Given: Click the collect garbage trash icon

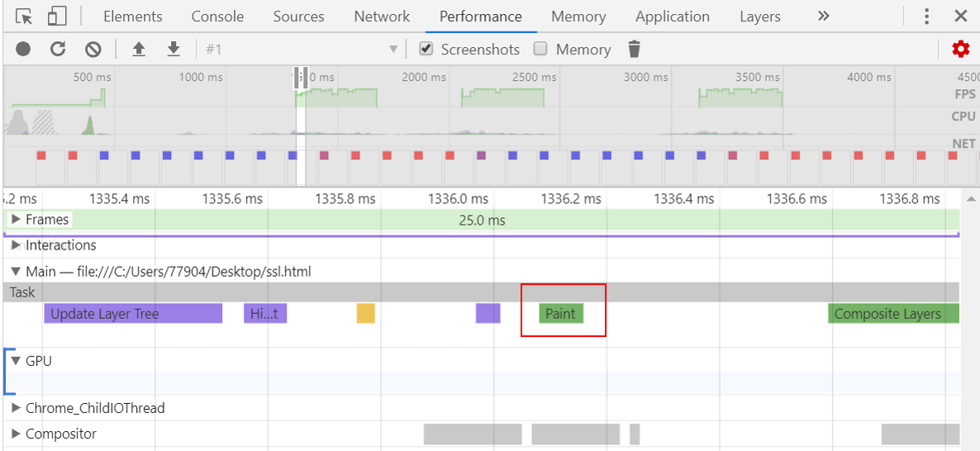Looking at the screenshot, I should click(x=634, y=50).
